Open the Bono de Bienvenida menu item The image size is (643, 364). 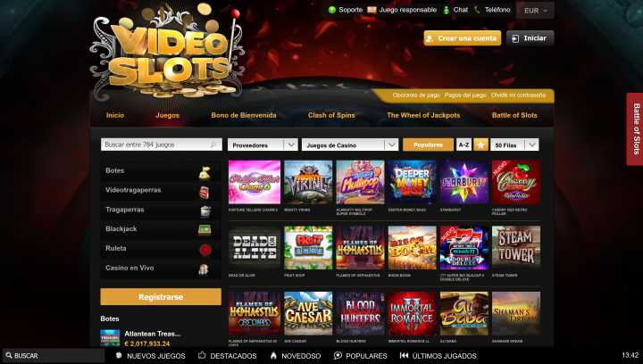click(244, 115)
